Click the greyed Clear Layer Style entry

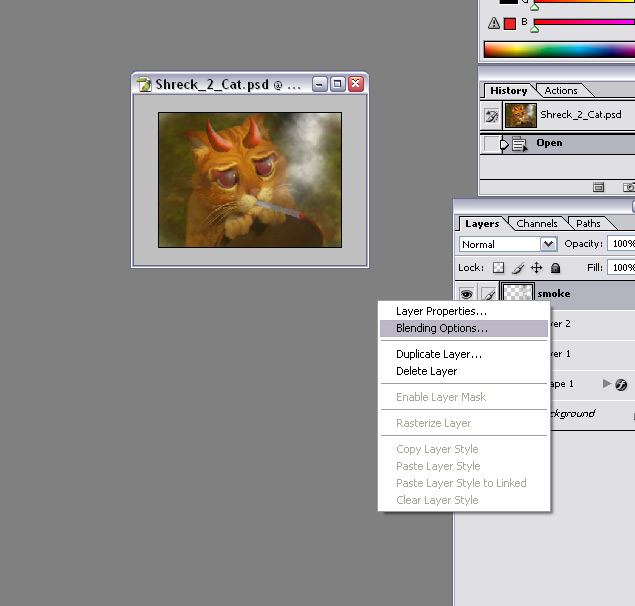click(464, 500)
